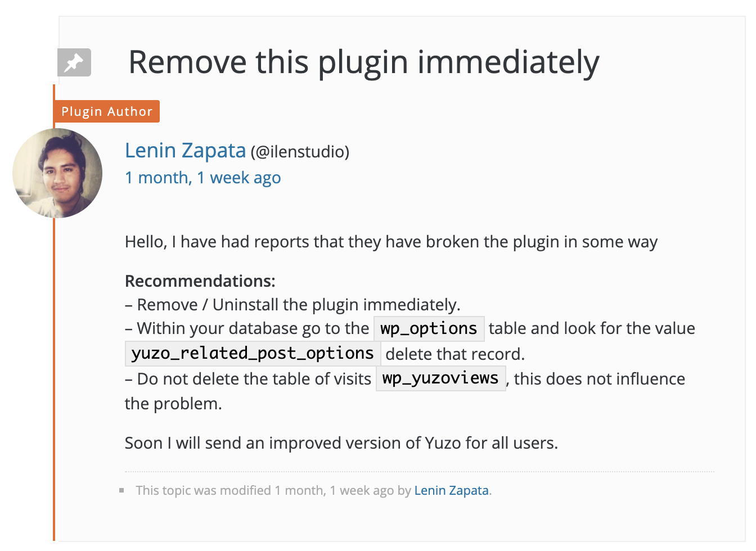This screenshot has height=551, width=756.
Task: Click the @ilenstudio username handle
Action: [x=300, y=152]
